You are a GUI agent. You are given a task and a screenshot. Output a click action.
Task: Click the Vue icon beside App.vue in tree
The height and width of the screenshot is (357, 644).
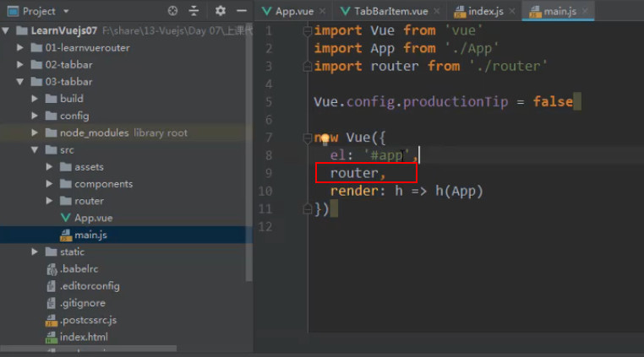point(65,218)
